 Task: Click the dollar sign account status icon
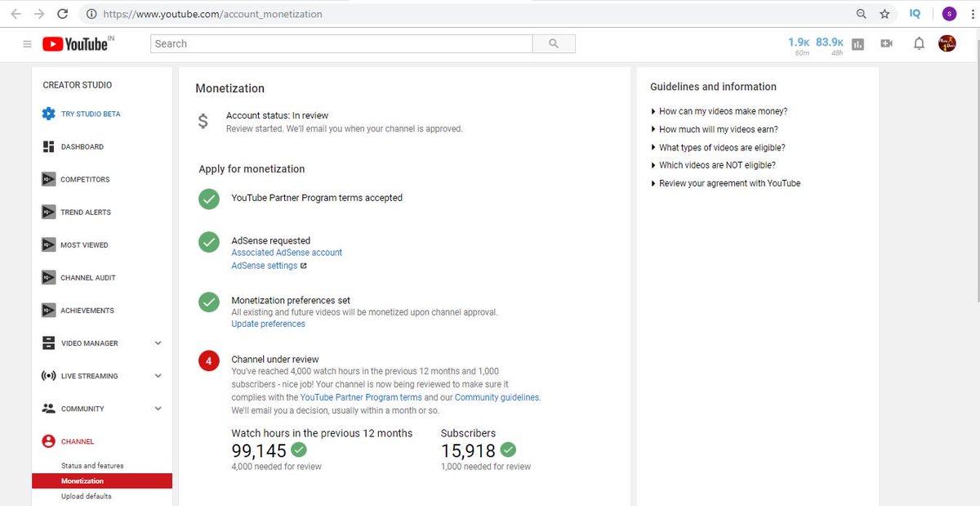203,122
